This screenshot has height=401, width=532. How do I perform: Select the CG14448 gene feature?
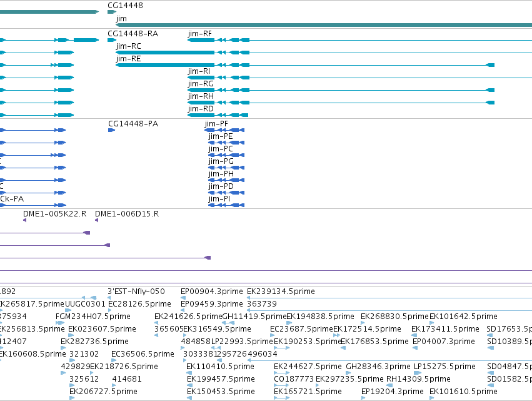(x=112, y=12)
